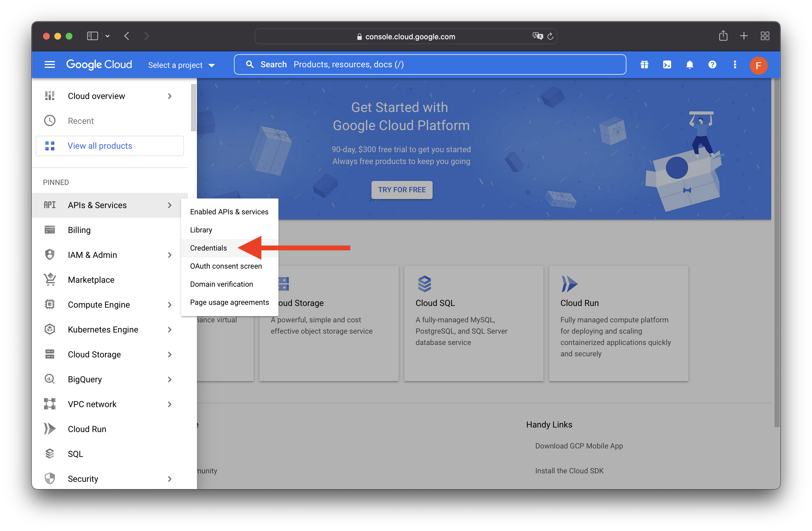Screen dimensions: 812x531
Task: Click the Billing card icon
Action: tap(50, 230)
